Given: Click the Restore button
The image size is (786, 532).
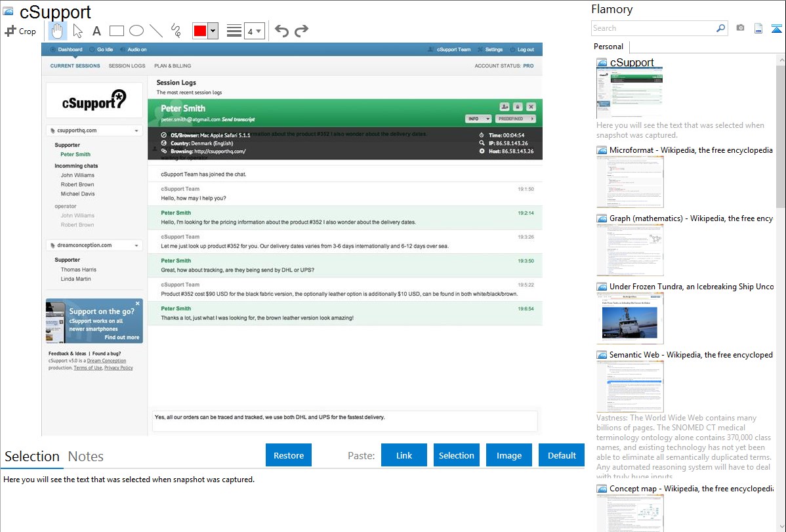Looking at the screenshot, I should coord(289,455).
